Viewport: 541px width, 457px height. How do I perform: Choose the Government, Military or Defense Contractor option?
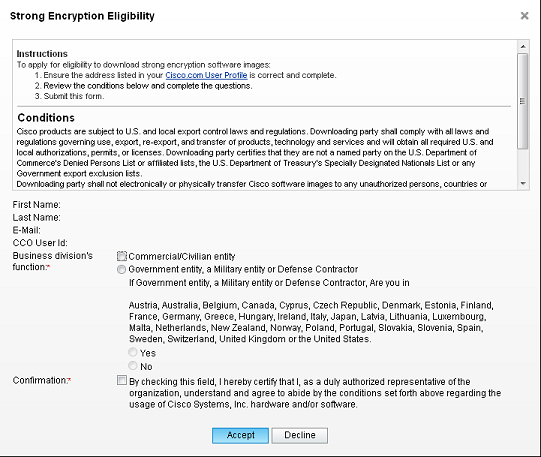(121, 269)
